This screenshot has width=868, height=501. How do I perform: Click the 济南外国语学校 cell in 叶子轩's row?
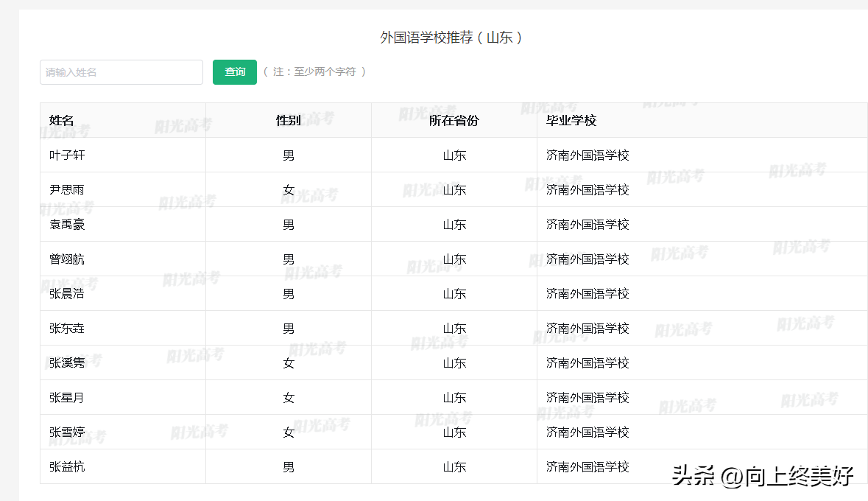click(x=588, y=155)
